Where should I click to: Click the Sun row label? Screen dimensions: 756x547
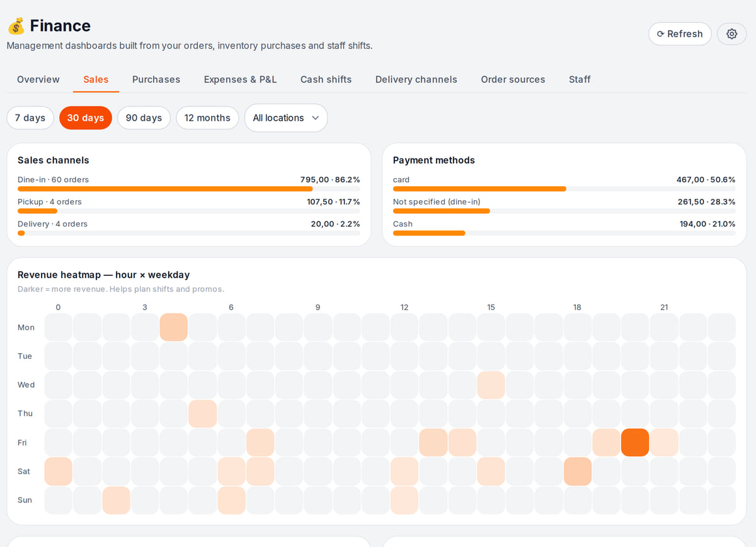(25, 500)
